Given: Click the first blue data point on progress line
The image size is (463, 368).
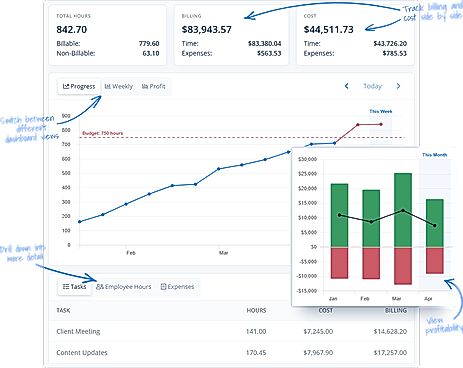Looking at the screenshot, I should (79, 222).
